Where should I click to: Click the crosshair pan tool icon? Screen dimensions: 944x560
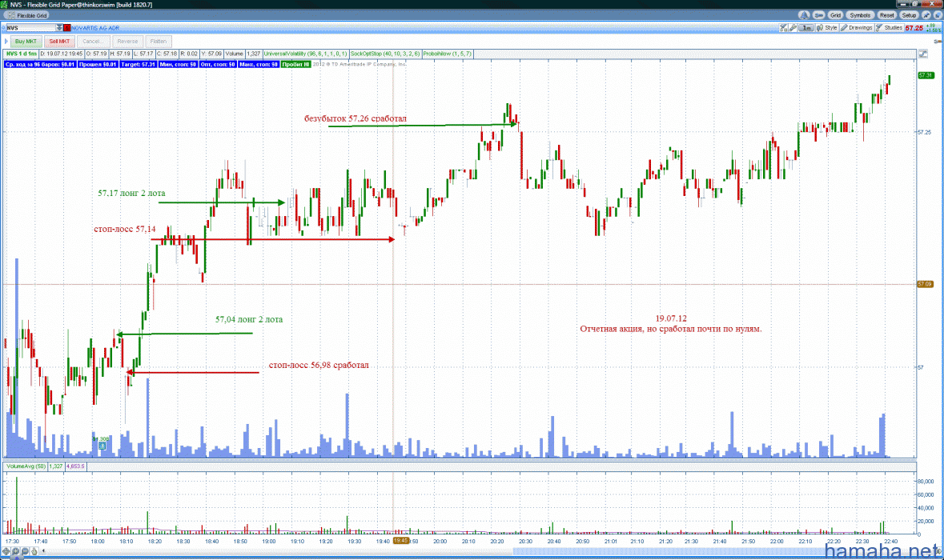point(6,551)
